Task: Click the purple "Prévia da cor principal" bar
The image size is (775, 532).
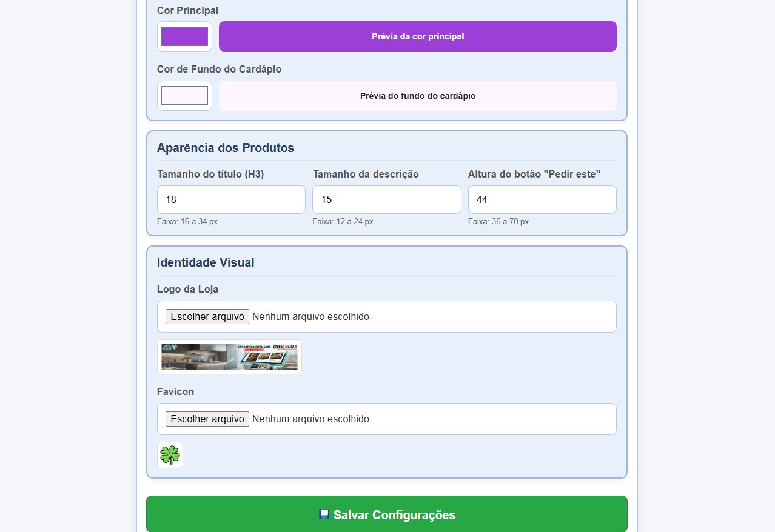Action: [x=417, y=36]
